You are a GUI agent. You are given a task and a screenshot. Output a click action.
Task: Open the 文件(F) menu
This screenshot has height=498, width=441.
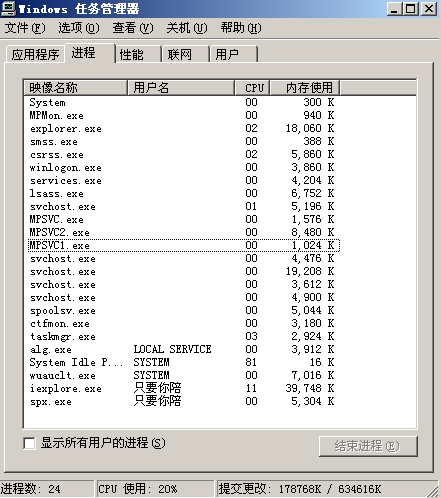tap(25, 28)
